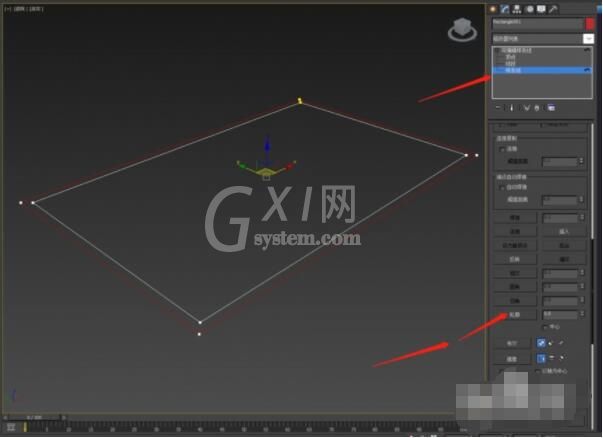Click the 连接 (Connect) button
Image resolution: width=603 pixels, height=438 pixels.
515,231
